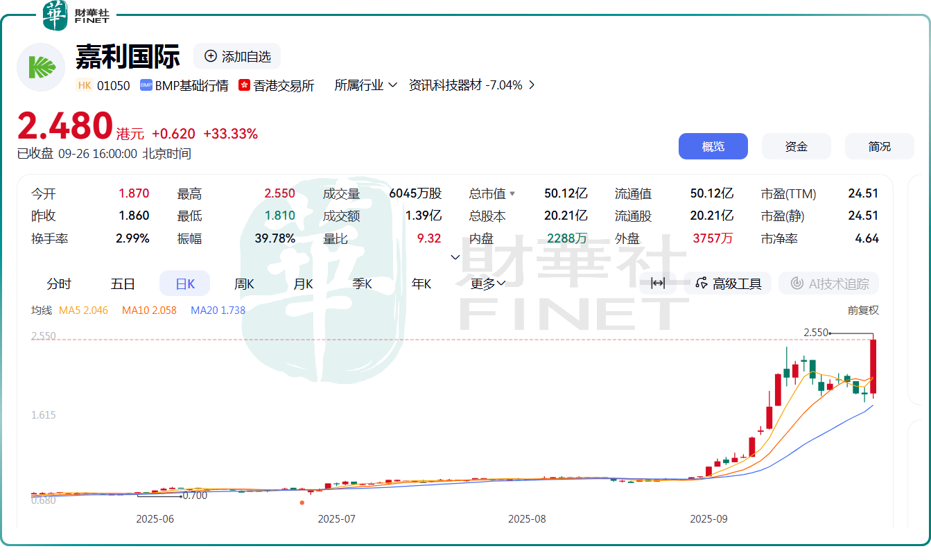Click 前复权 adjustment setting
Viewport: 931px width, 560px height.
tap(863, 310)
